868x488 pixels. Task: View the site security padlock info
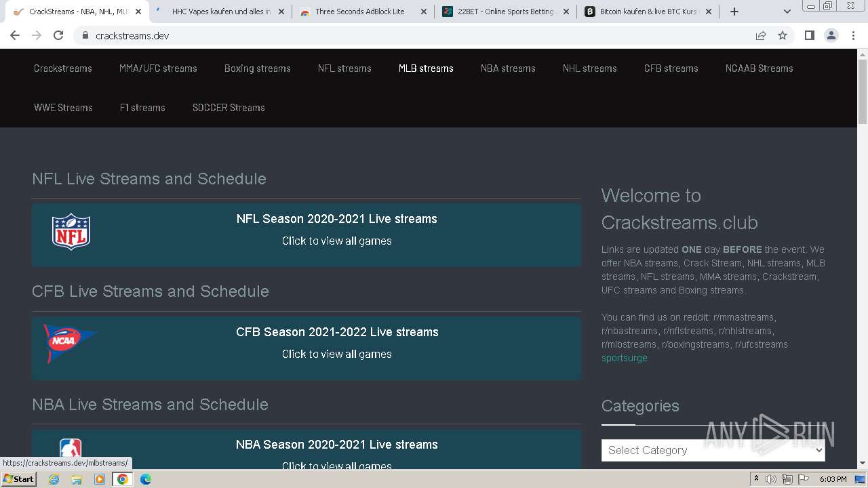[x=85, y=35]
